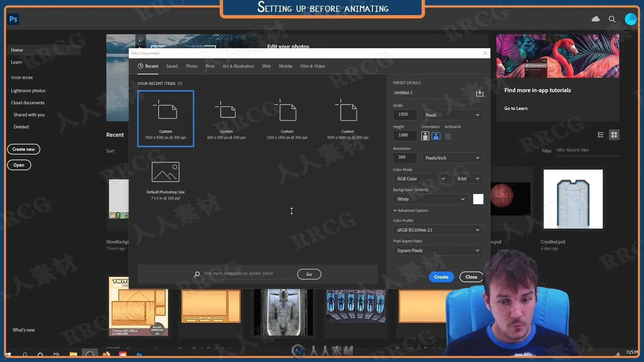This screenshot has width=644, height=362.
Task: Click the Height field showing 1080
Action: [x=405, y=135]
